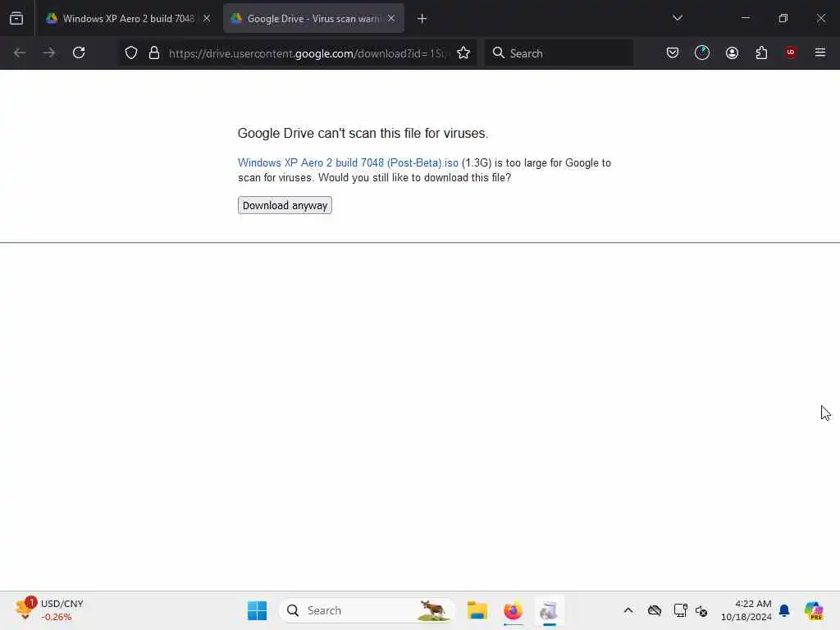Open the Firefox account icon
Image resolution: width=840 pixels, height=630 pixels.
732,53
